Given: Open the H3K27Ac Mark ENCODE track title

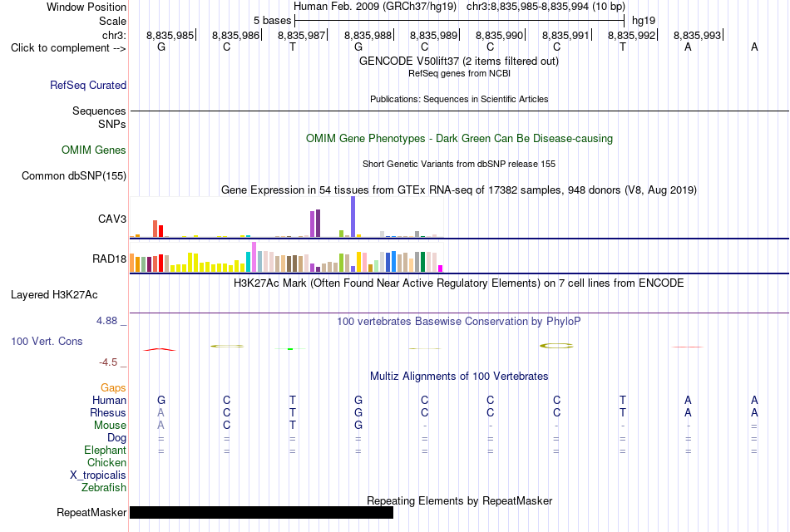Looking at the screenshot, I should 458,283.
